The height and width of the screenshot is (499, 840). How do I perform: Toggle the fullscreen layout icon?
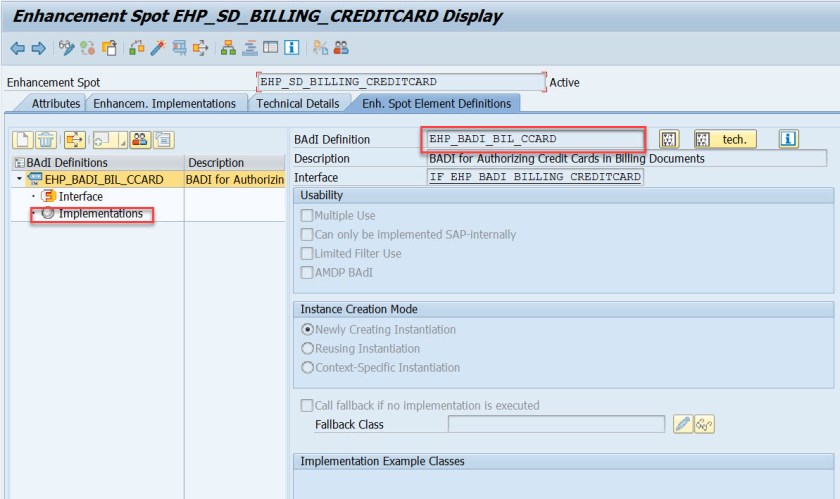[x=271, y=48]
